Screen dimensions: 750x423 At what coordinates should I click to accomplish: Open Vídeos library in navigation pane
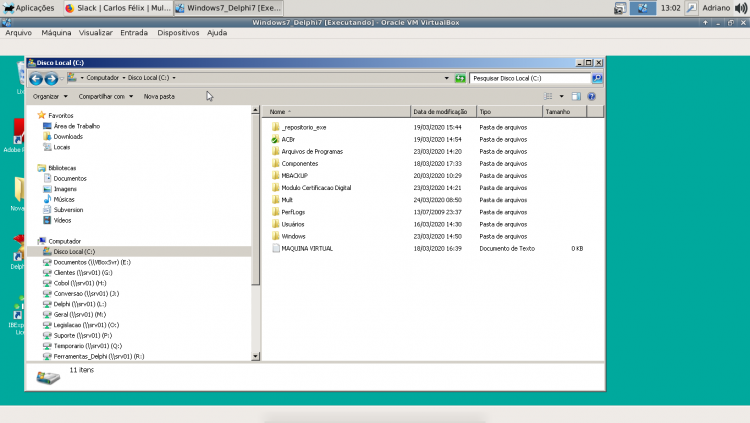click(x=62, y=220)
